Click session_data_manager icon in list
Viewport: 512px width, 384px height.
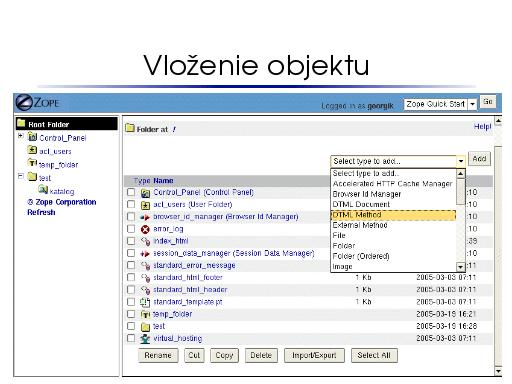coord(145,254)
